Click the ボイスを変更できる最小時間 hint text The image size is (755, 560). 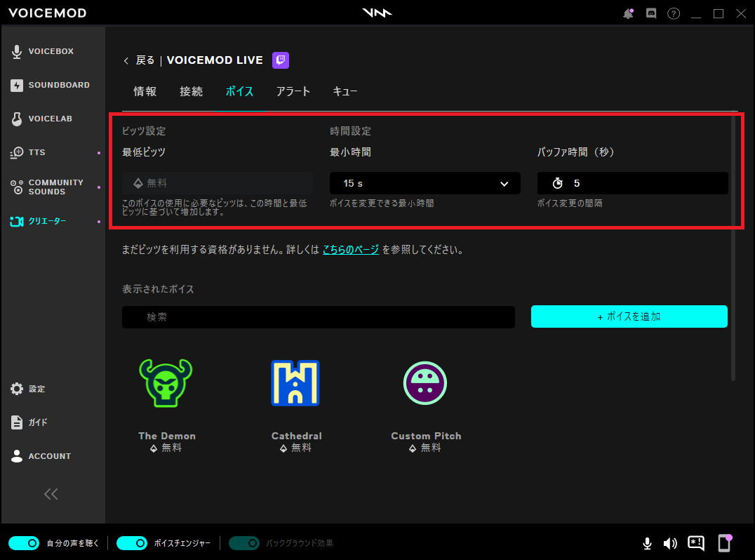point(382,204)
